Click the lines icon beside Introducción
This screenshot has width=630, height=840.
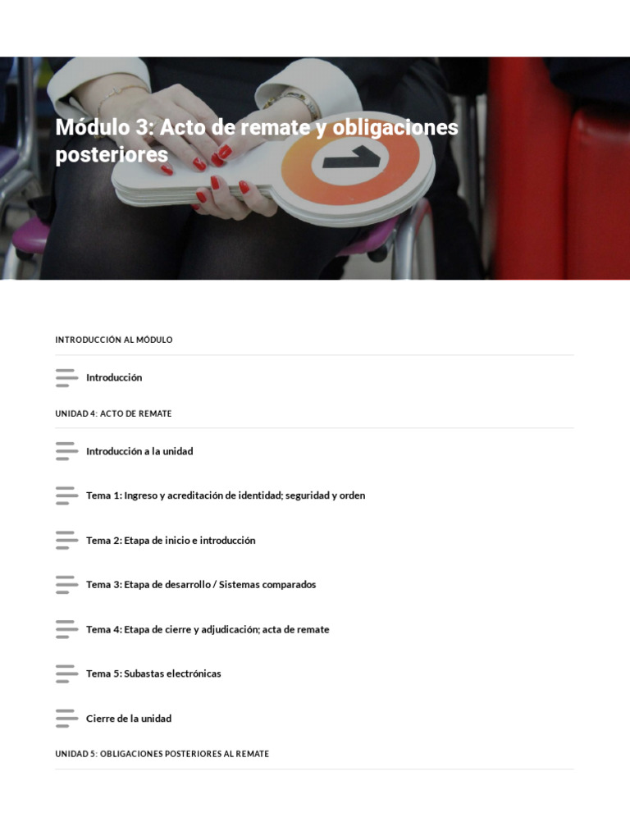click(66, 377)
